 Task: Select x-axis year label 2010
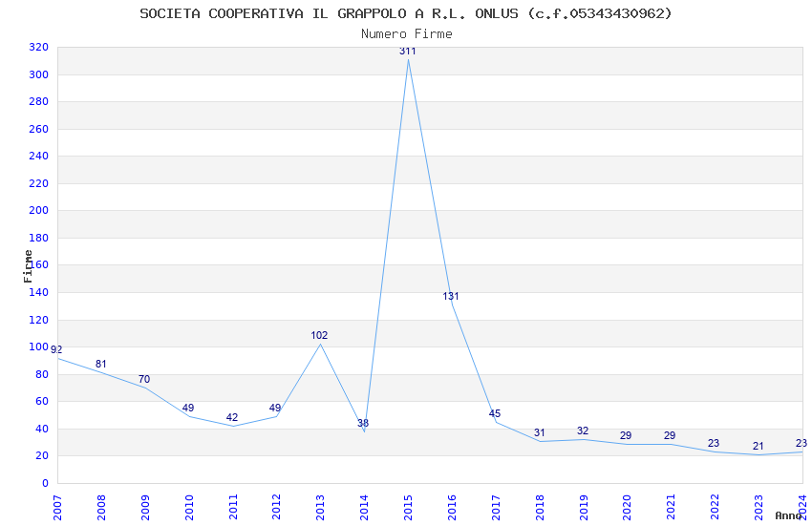pos(189,508)
